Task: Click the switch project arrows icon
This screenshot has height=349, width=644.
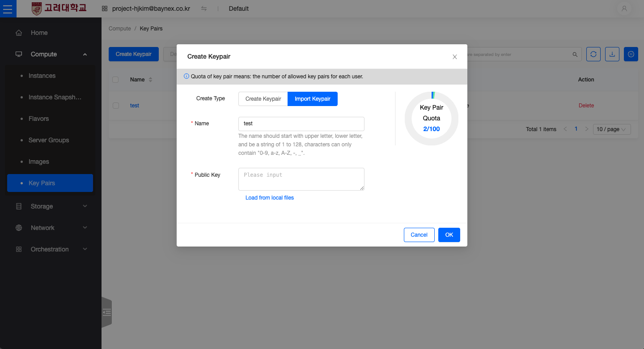Action: point(204,9)
